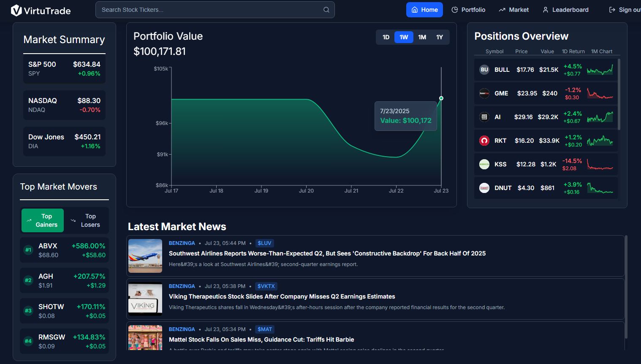
Task: Click the 1D Return column header
Action: [573, 52]
